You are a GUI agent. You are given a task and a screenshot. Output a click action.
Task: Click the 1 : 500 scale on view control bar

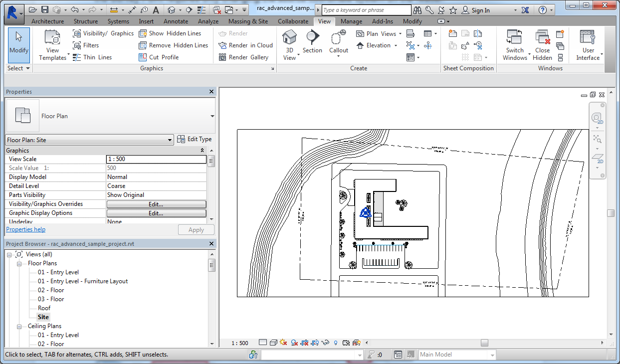tap(240, 343)
